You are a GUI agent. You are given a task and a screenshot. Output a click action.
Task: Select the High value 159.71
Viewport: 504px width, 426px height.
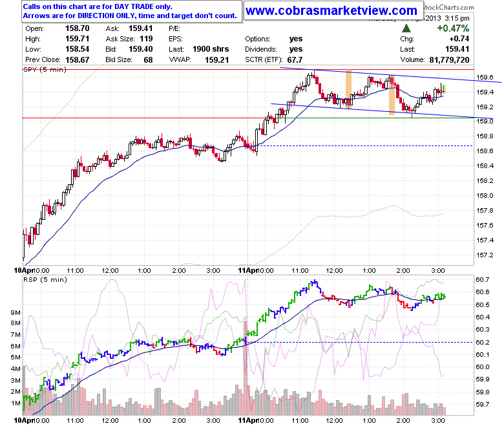click(x=77, y=39)
